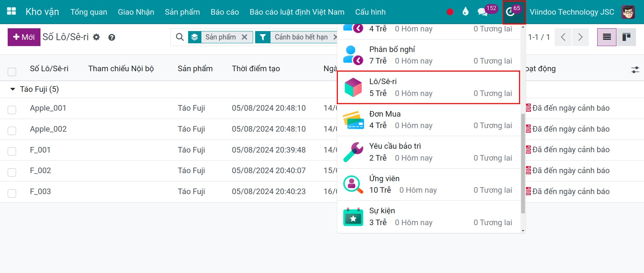Open Đơn Mua credit card icon
This screenshot has height=273, width=644.
coord(353,120)
